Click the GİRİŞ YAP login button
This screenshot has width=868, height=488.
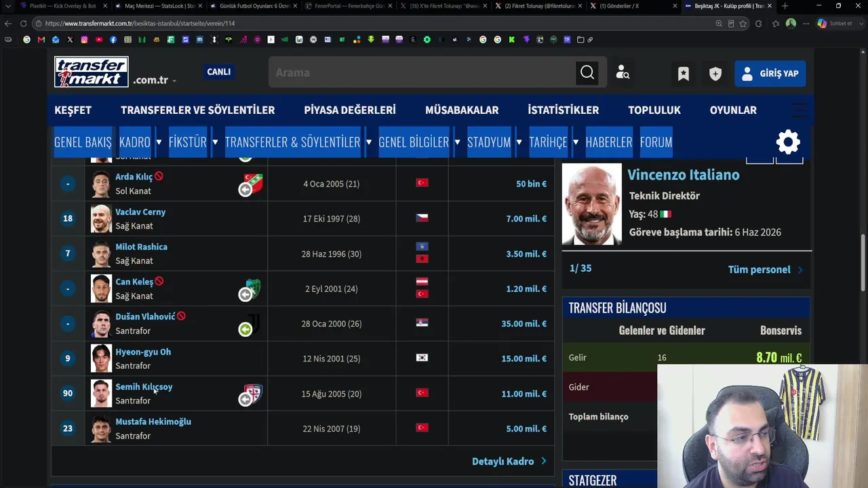click(x=770, y=73)
